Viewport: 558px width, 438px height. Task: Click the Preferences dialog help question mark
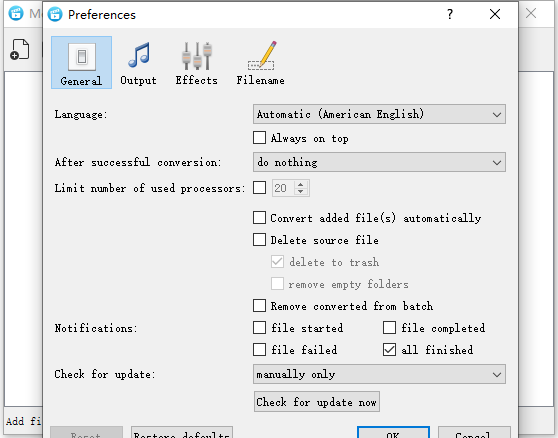pos(450,14)
